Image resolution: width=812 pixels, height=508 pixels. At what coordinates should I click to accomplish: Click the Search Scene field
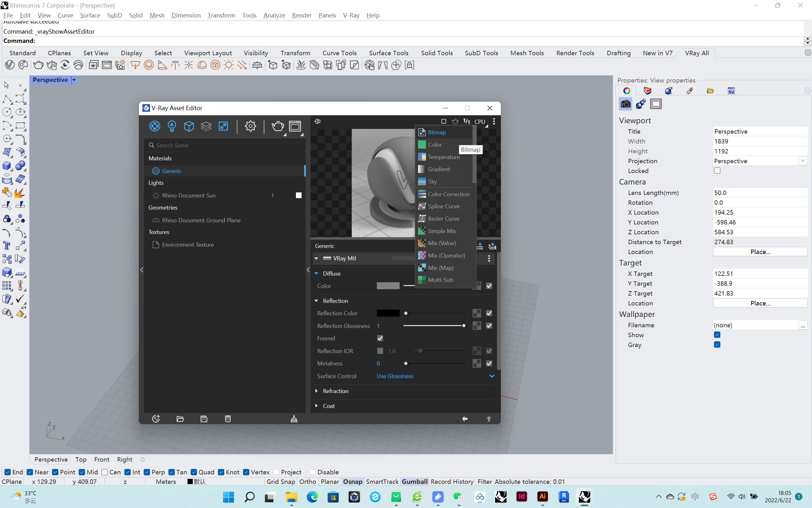point(225,145)
